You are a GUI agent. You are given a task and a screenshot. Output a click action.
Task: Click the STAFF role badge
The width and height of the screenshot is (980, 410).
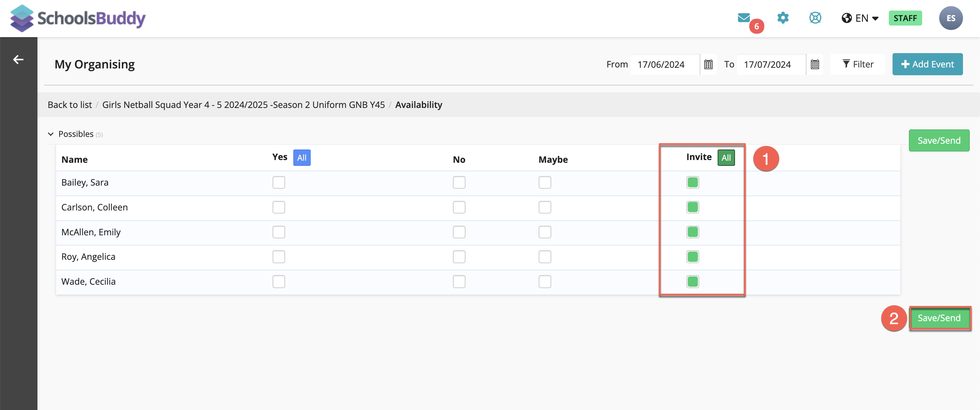[905, 18]
